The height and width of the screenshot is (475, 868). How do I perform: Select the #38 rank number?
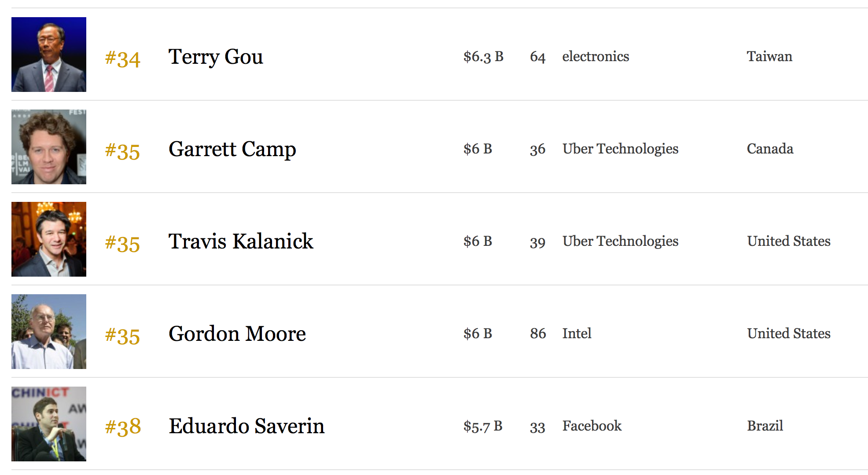(x=123, y=427)
